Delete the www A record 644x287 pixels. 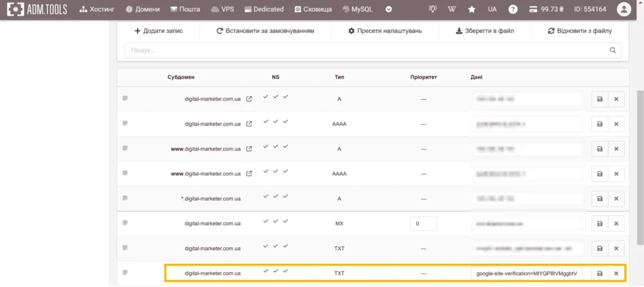(x=616, y=149)
